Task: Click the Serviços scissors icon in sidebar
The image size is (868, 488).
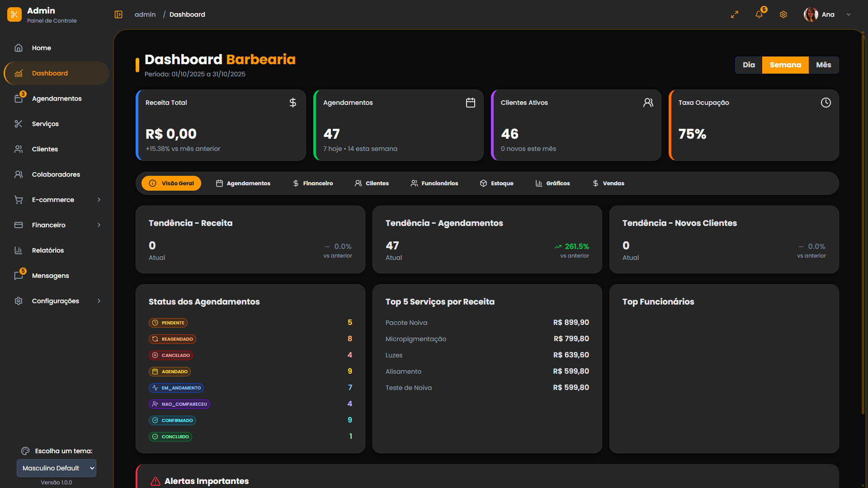Action: (19, 124)
